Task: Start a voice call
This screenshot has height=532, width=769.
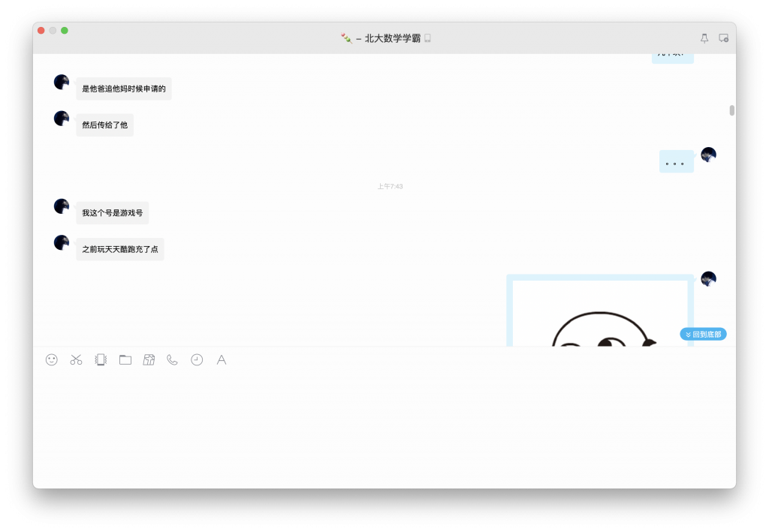Action: (172, 360)
